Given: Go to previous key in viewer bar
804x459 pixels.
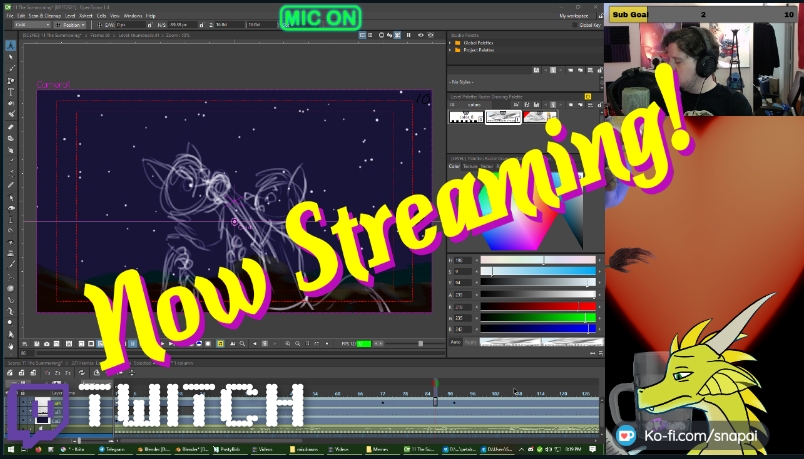Looking at the screenshot, I should (x=255, y=344).
